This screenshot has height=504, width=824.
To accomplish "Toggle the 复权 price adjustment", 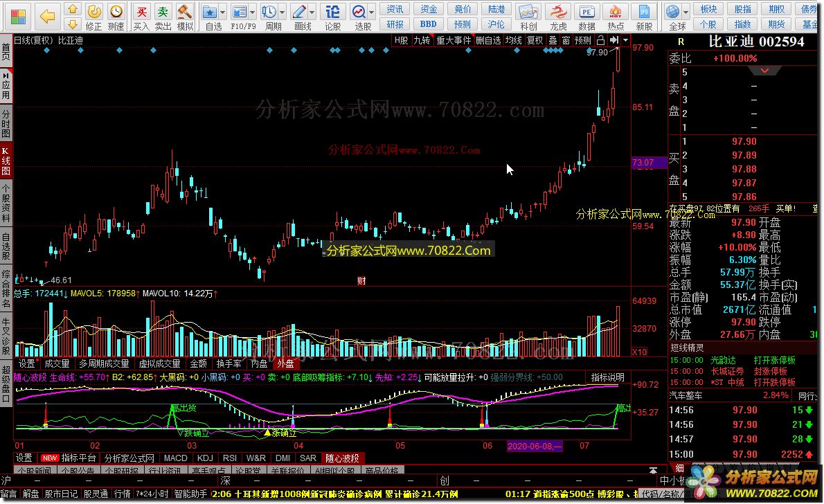I will coord(535,40).
